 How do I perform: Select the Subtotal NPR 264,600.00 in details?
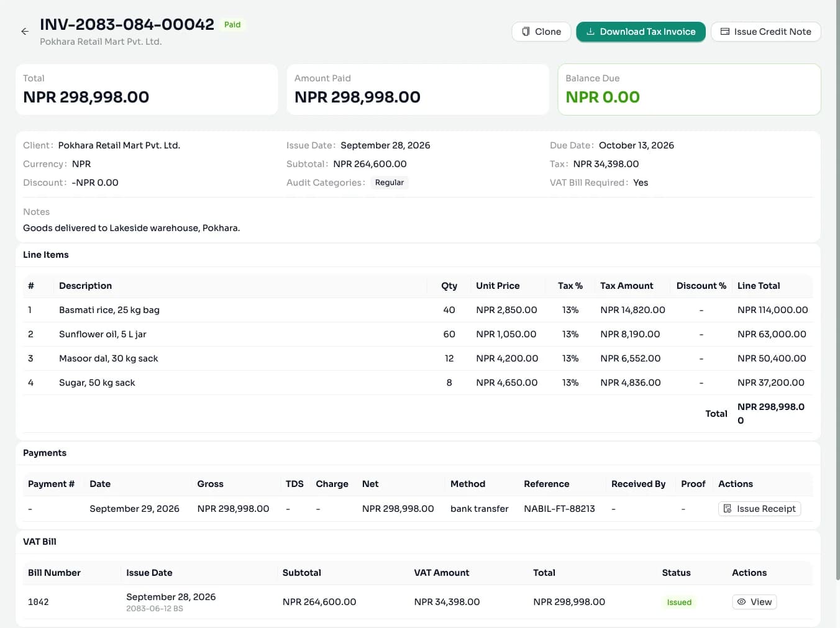click(x=370, y=164)
